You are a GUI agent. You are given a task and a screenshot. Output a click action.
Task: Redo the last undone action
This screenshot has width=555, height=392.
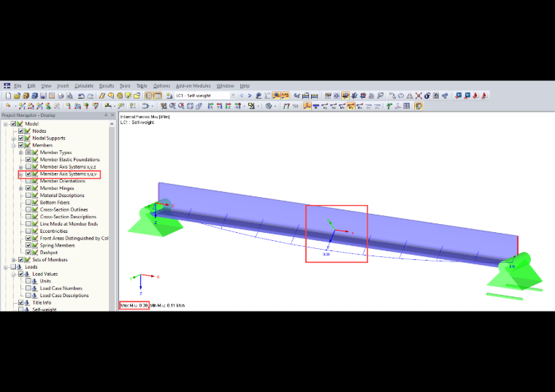click(x=91, y=96)
